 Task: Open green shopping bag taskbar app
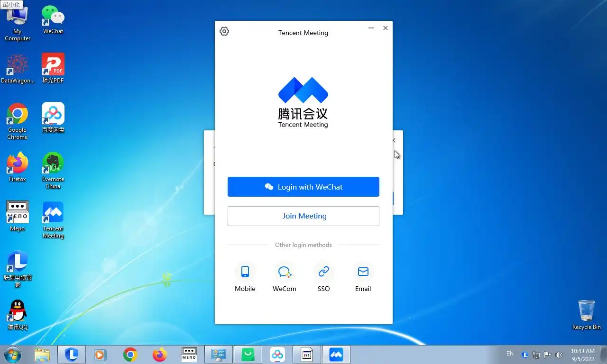click(248, 355)
